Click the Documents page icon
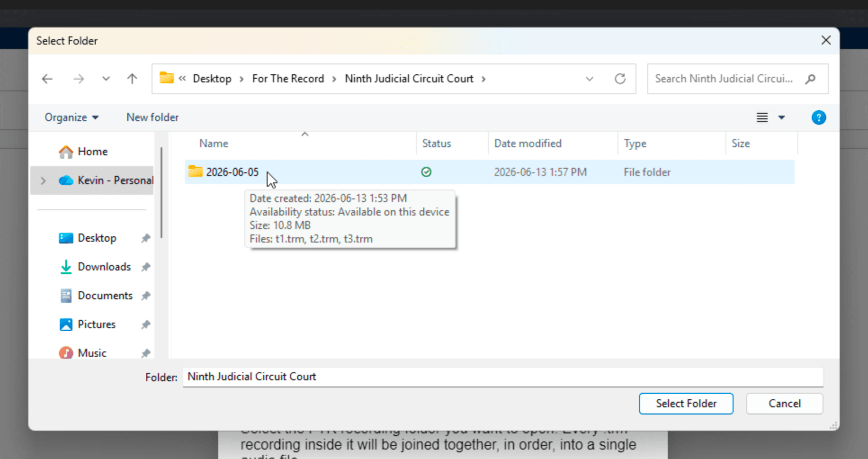Viewport: 868px width, 459px height. (x=66, y=296)
